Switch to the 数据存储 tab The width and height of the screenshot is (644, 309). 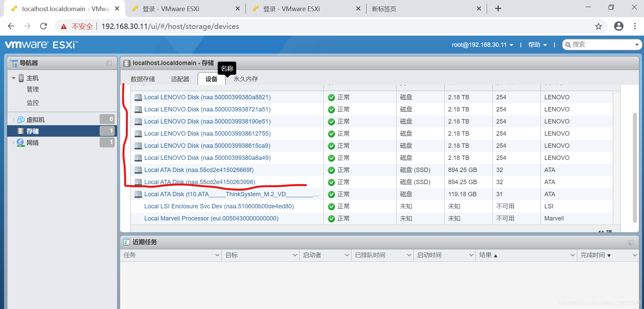[143, 79]
